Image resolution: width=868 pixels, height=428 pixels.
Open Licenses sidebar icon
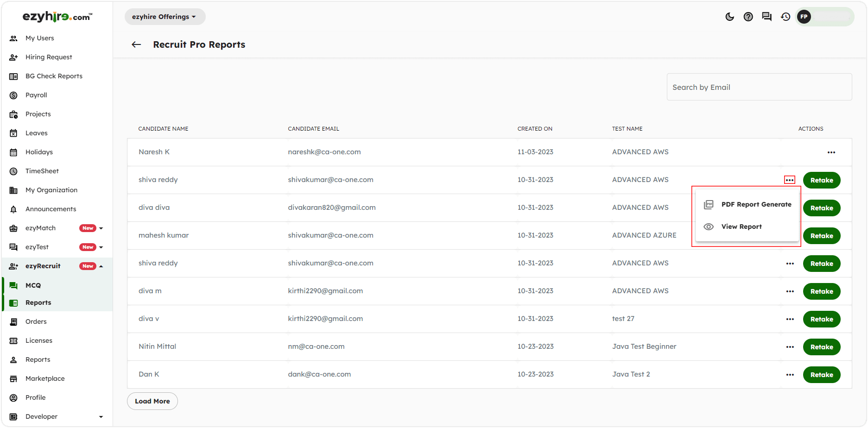tap(13, 340)
